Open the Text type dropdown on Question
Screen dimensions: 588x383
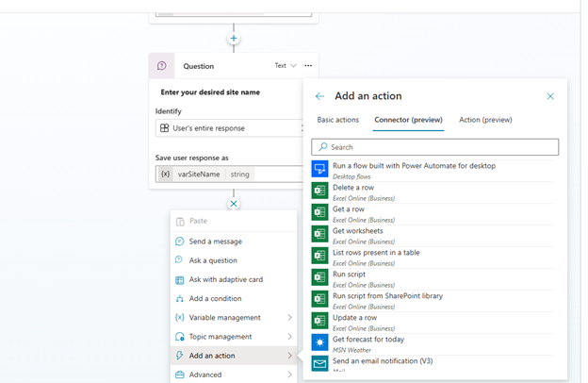tap(286, 66)
